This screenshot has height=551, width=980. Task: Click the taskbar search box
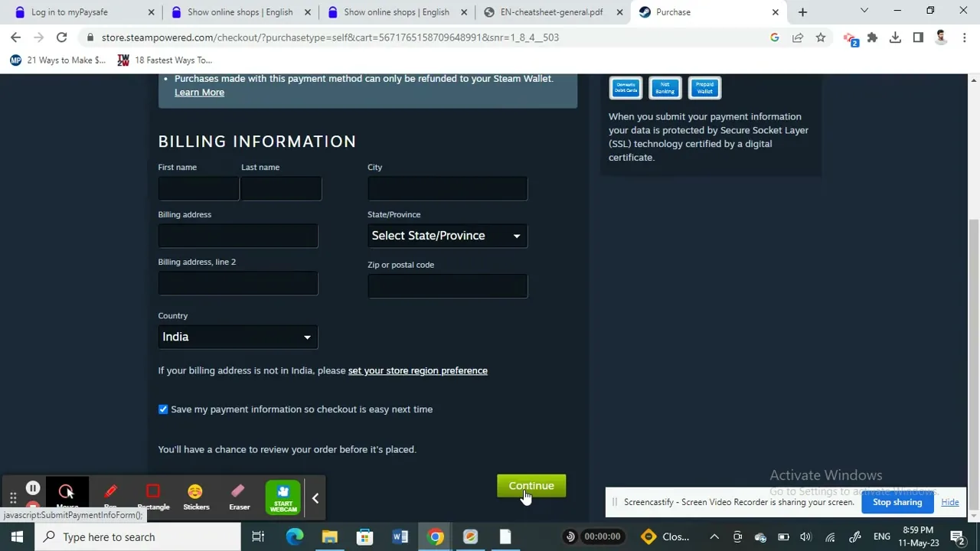pyautogui.click(x=139, y=536)
